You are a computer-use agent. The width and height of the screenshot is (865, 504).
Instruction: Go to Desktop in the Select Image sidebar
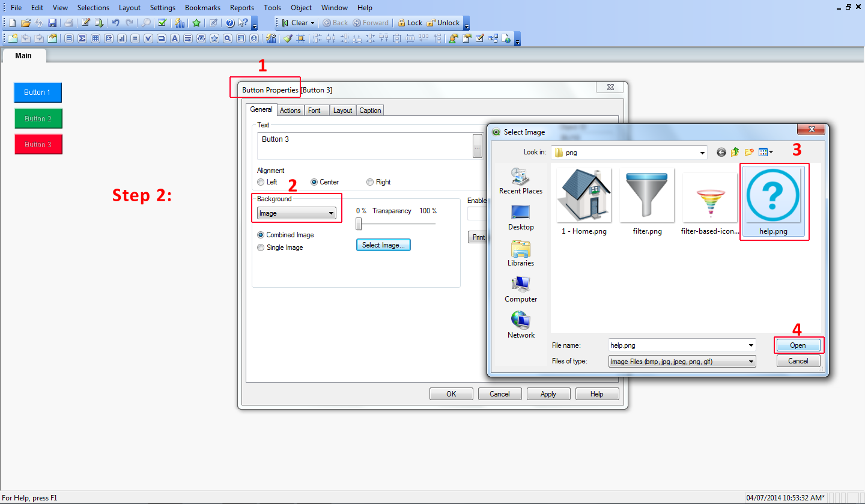tap(521, 217)
